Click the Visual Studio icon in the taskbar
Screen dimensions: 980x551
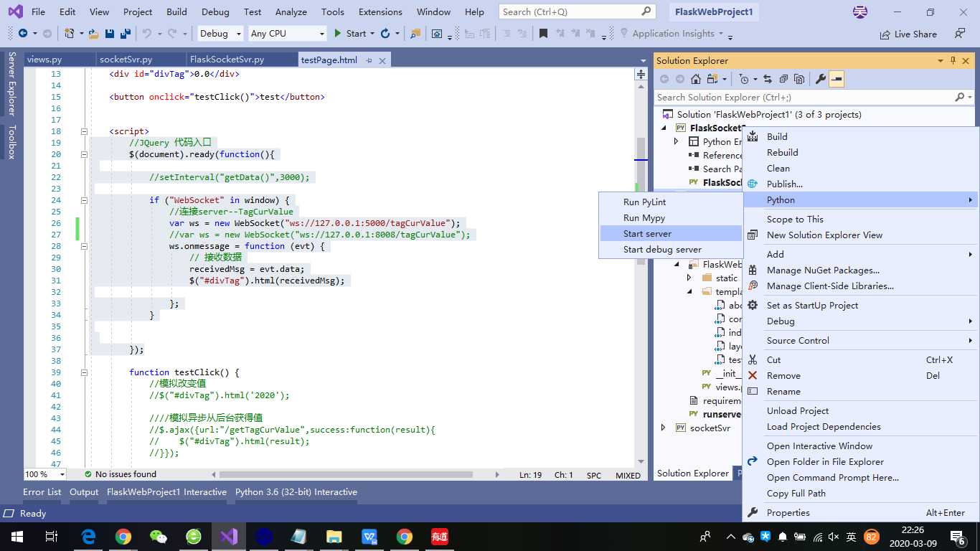tap(229, 536)
